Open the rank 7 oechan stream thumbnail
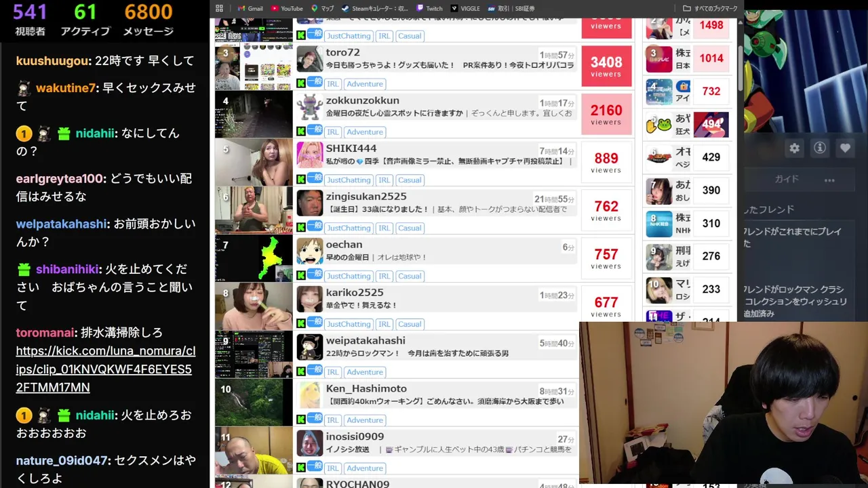Screen dimensions: 868x488 pyautogui.click(x=254, y=259)
